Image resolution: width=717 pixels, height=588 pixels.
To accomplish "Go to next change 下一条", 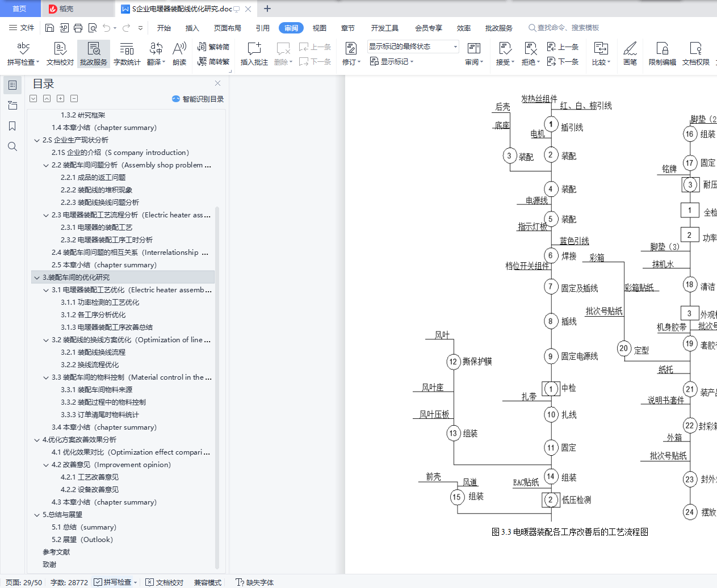I will tap(563, 61).
